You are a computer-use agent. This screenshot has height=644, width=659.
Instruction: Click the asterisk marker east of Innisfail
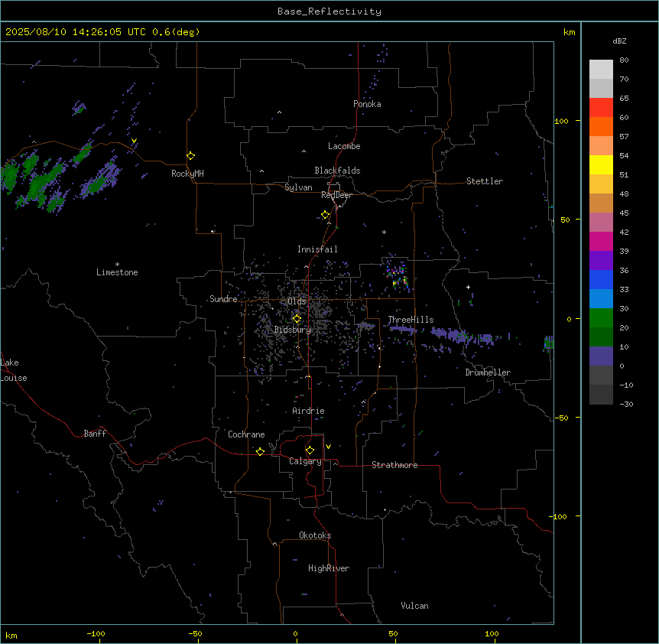point(384,232)
